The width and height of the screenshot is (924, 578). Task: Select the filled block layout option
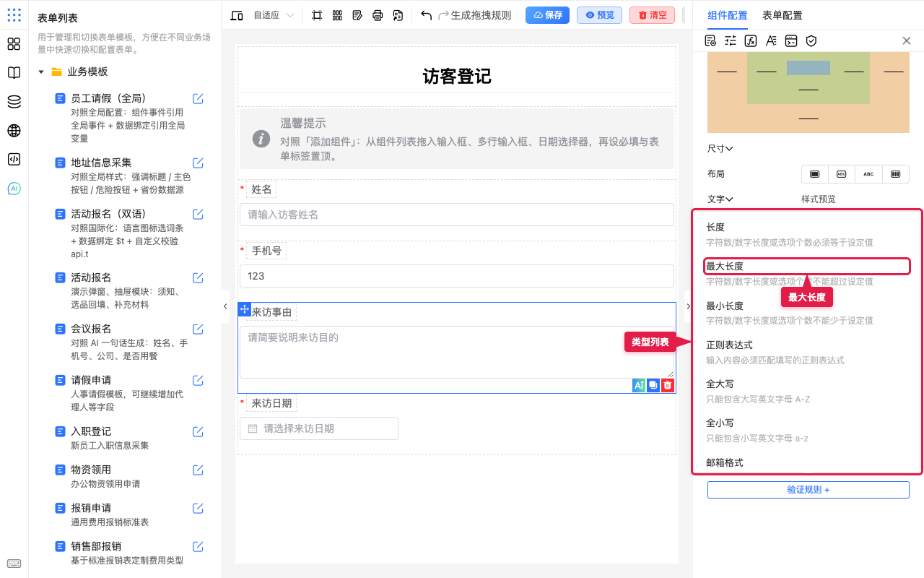(815, 174)
